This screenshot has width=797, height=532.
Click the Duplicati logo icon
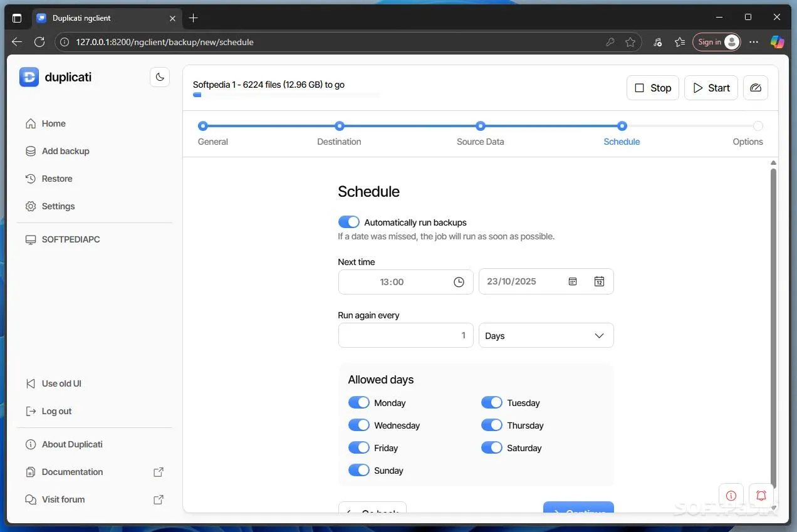(29, 77)
